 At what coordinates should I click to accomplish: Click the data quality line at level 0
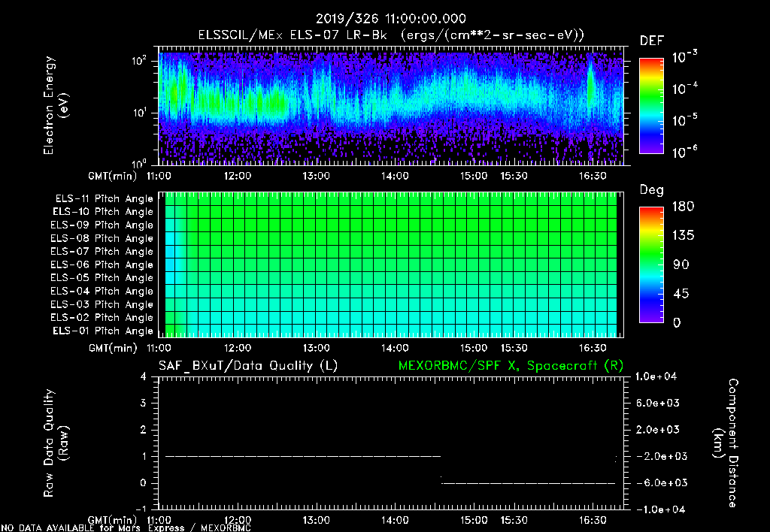[529, 483]
